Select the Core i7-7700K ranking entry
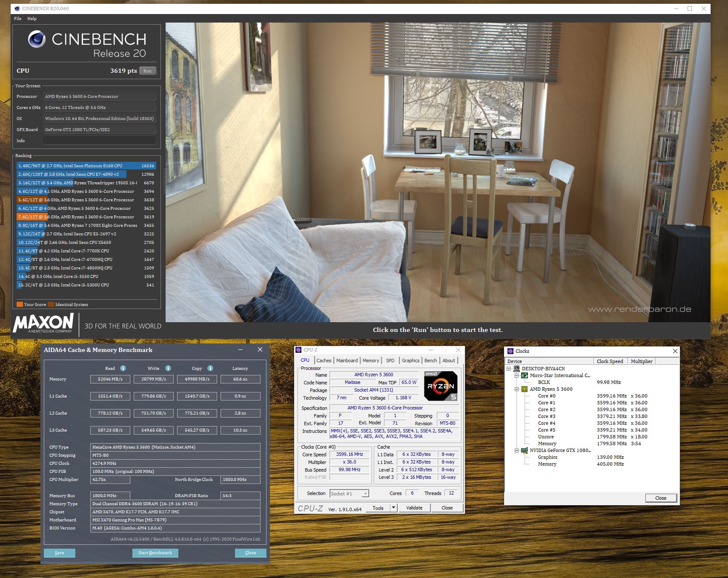This screenshot has height=578, width=728. click(86, 251)
